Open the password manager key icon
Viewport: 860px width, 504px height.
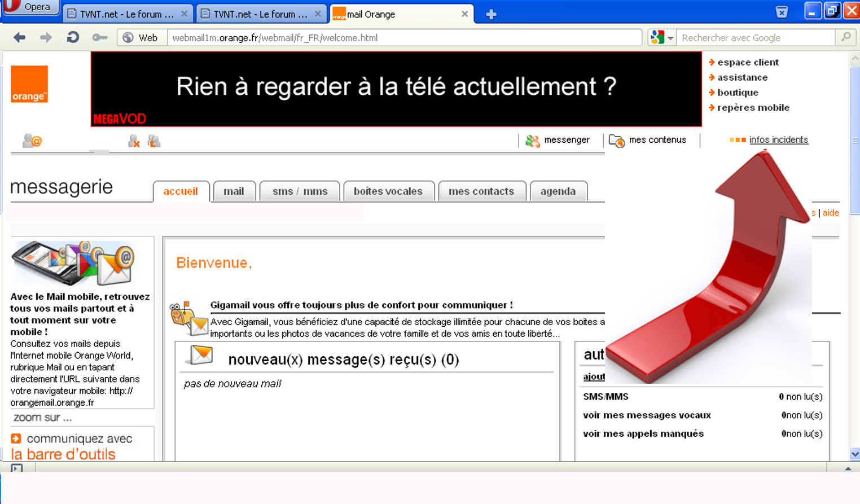point(100,38)
